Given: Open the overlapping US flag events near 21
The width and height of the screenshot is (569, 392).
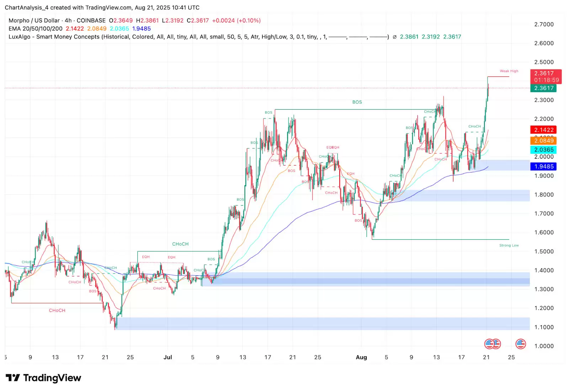Looking at the screenshot, I should [x=492, y=344].
